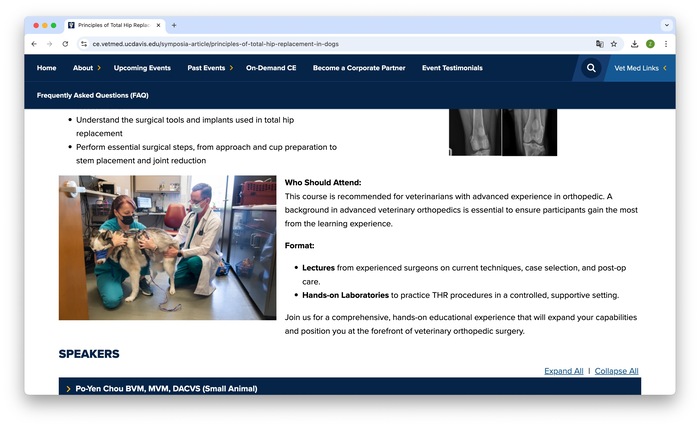Open Event Testimonials menu item
700x427 pixels.
(x=452, y=68)
